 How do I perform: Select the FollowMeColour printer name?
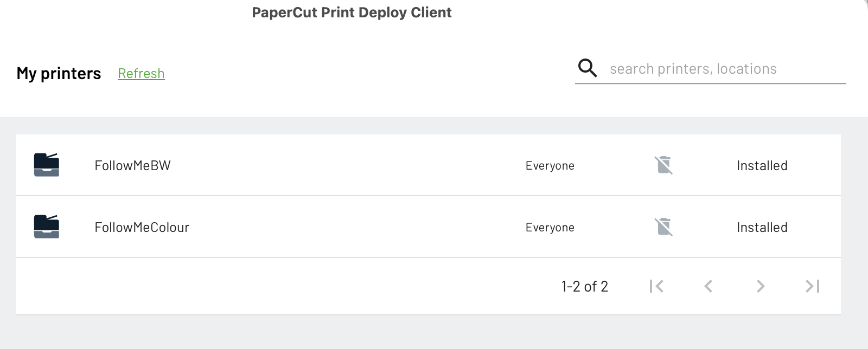pos(142,227)
